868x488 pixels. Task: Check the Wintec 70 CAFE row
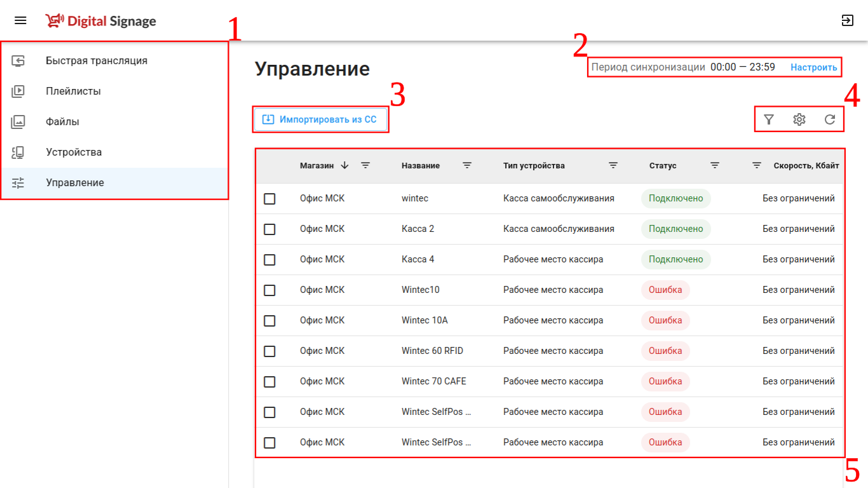point(269,382)
